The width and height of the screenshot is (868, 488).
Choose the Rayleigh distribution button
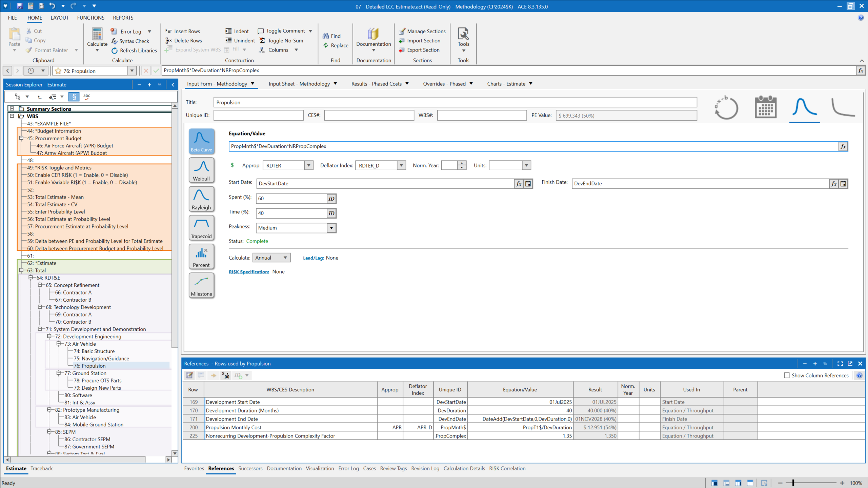pos(201,199)
